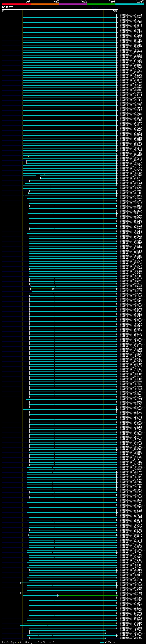Select hit UniRef100_P61028
The width and height of the screenshot is (146, 644).
click(131, 331)
